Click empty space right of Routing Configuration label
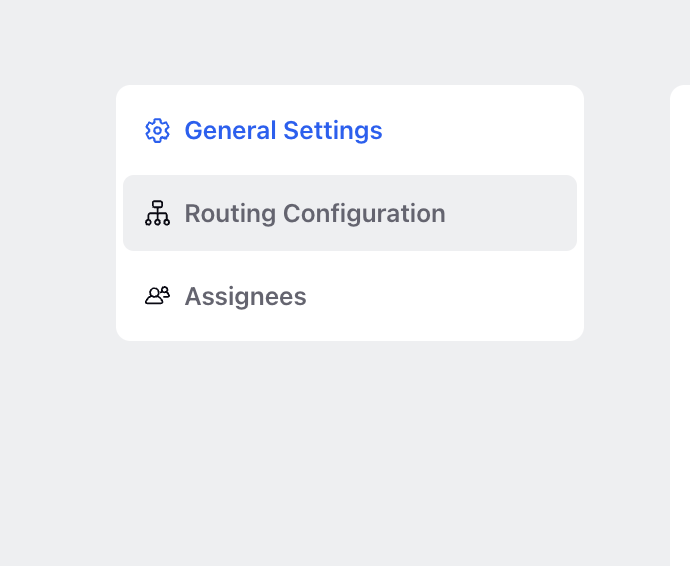 510,213
